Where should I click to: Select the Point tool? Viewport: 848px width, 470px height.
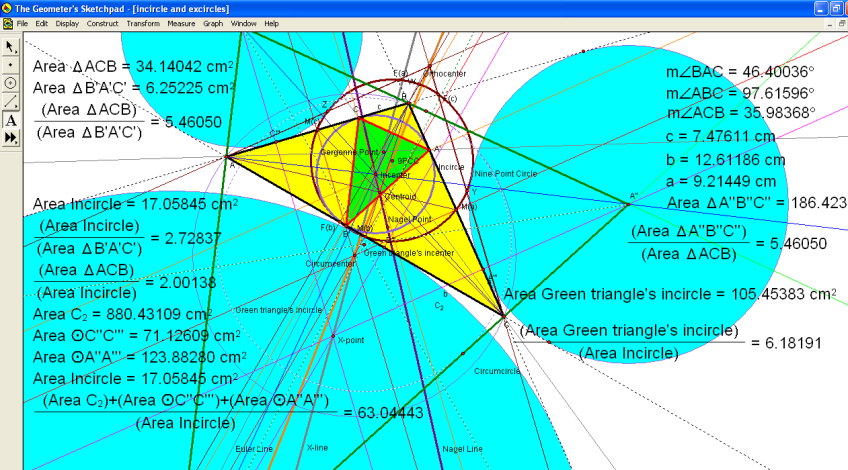10,65
